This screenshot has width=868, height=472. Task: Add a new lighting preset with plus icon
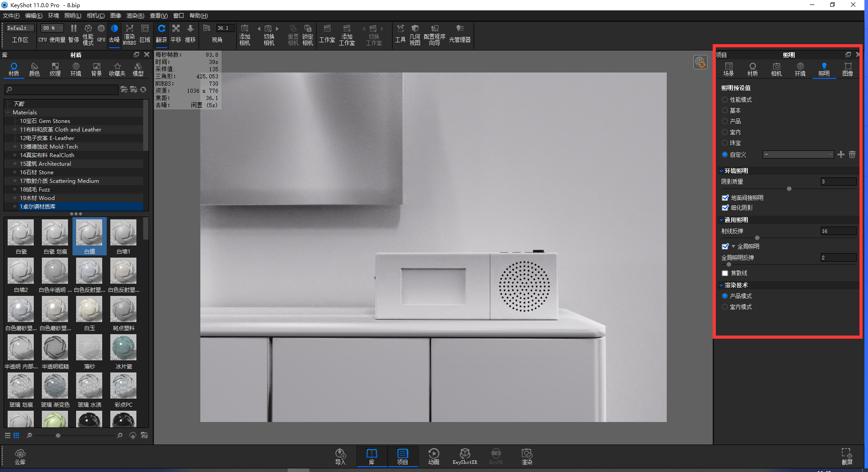point(841,154)
